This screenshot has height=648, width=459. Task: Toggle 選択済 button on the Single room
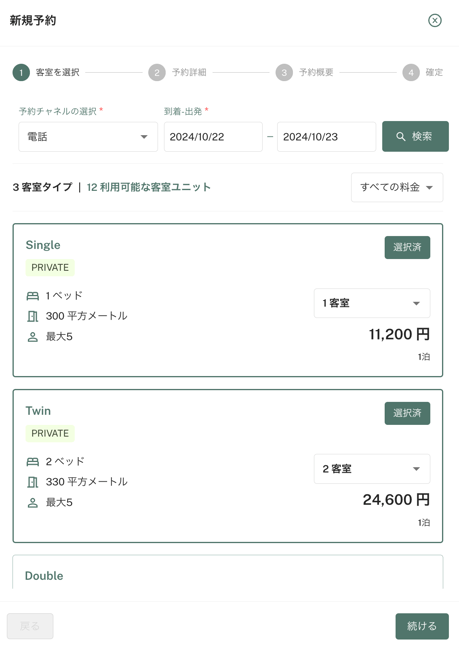coord(407,248)
